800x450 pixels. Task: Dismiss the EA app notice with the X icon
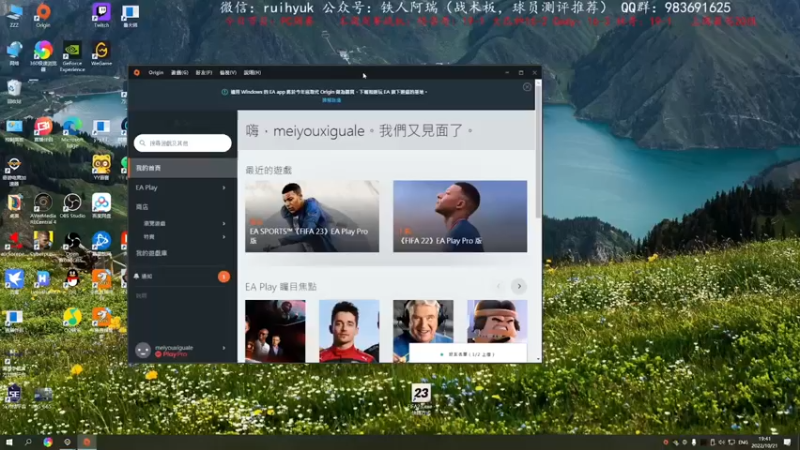pyautogui.click(x=527, y=87)
